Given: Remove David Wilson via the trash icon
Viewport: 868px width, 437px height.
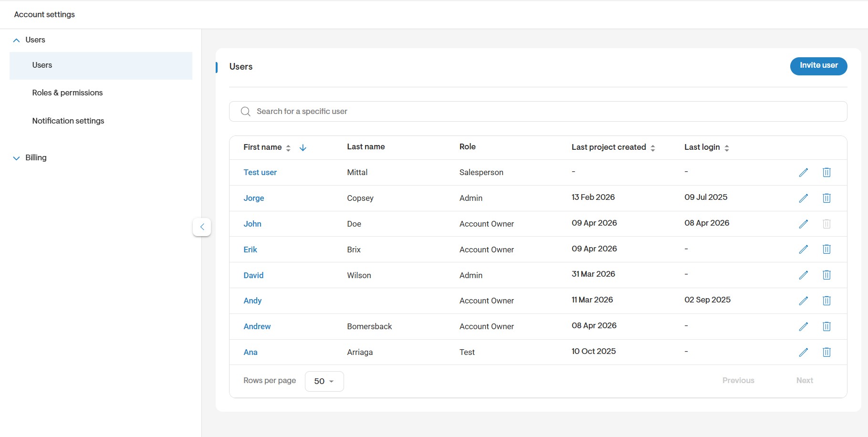Looking at the screenshot, I should tap(826, 275).
